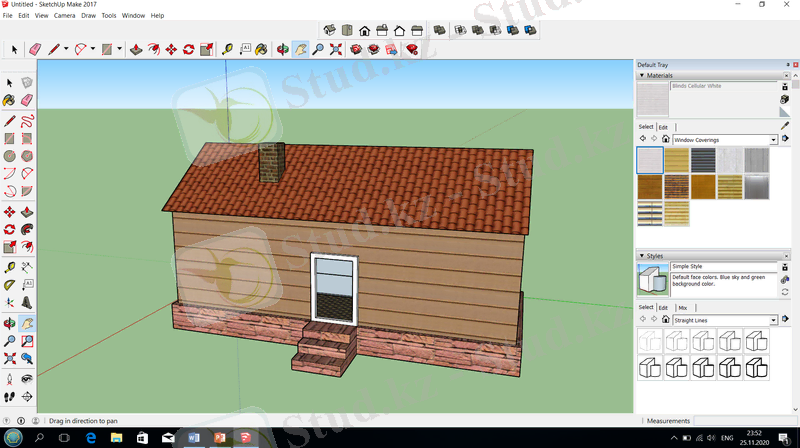Click the first style thumbnail in Straight Lines
Screen dimensions: 800x448
(649, 341)
